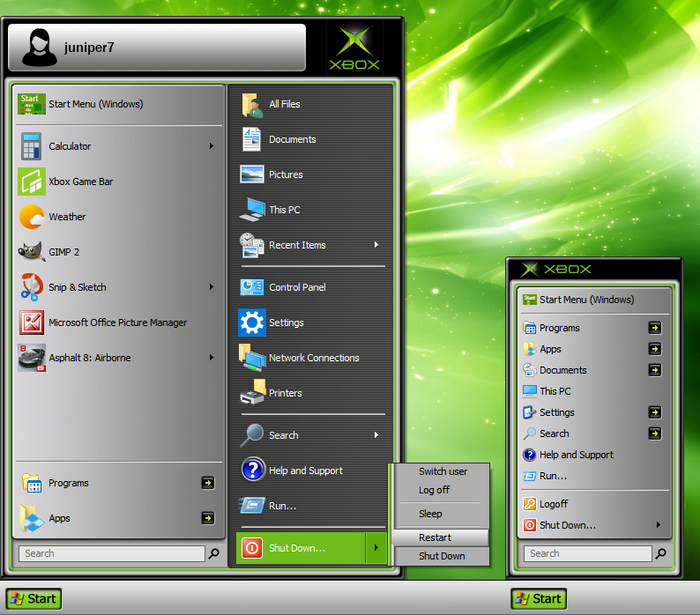Click the juniper7 user avatar picture
700x615 pixels.
point(40,48)
